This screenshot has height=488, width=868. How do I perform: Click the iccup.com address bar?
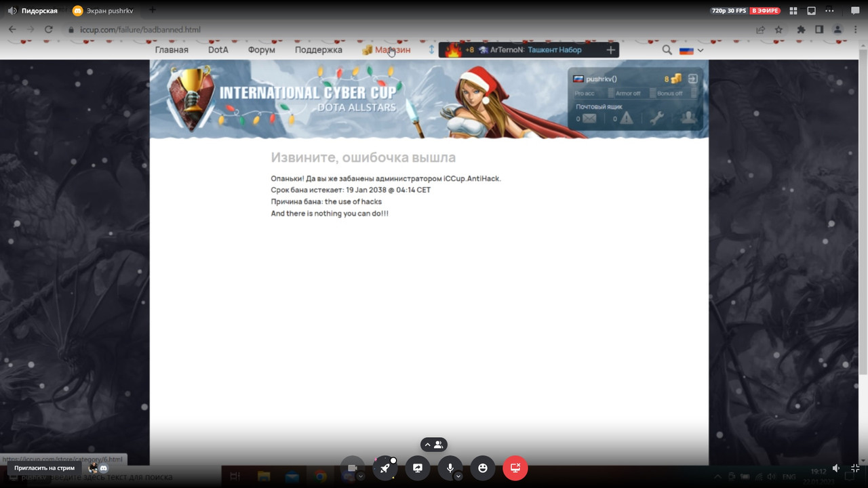pos(407,30)
